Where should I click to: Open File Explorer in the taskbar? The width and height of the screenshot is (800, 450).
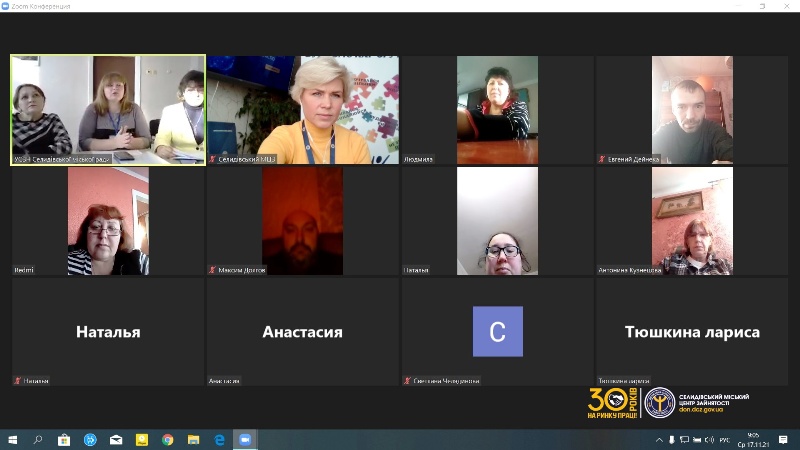[x=193, y=440]
